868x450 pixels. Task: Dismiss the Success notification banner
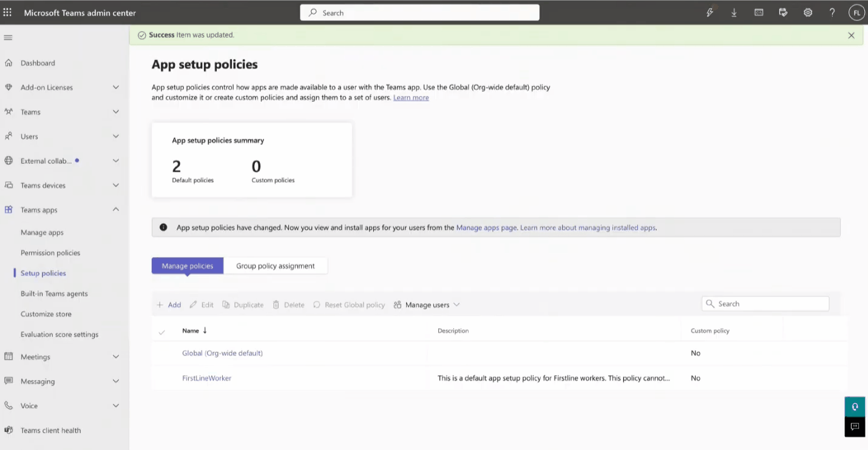pos(851,35)
